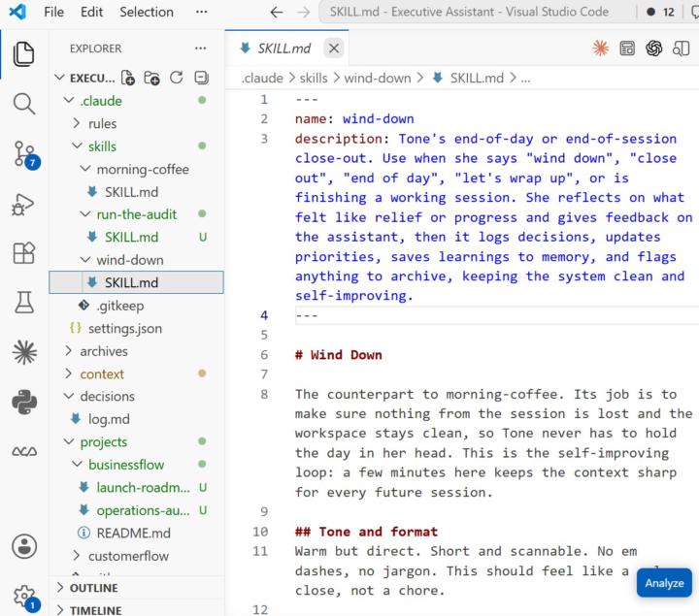Collapse all folders in Explorer

pos(202,78)
